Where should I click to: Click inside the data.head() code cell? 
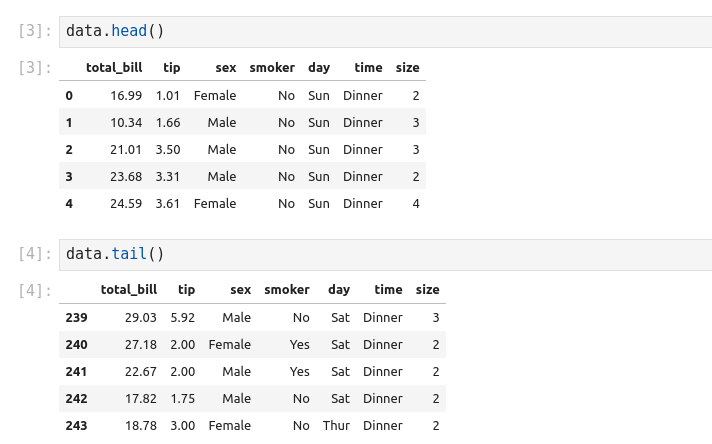(400, 31)
